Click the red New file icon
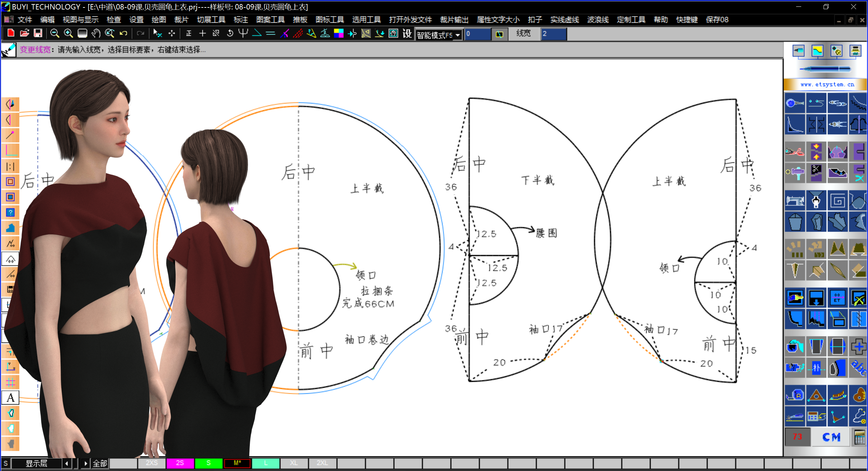The image size is (868, 471). pyautogui.click(x=11, y=33)
